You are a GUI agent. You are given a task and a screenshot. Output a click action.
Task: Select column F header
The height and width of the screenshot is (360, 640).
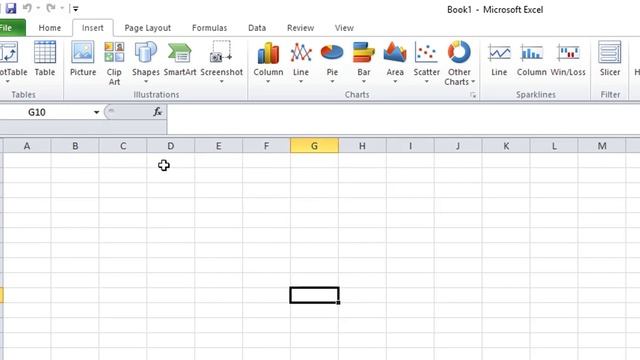(266, 146)
